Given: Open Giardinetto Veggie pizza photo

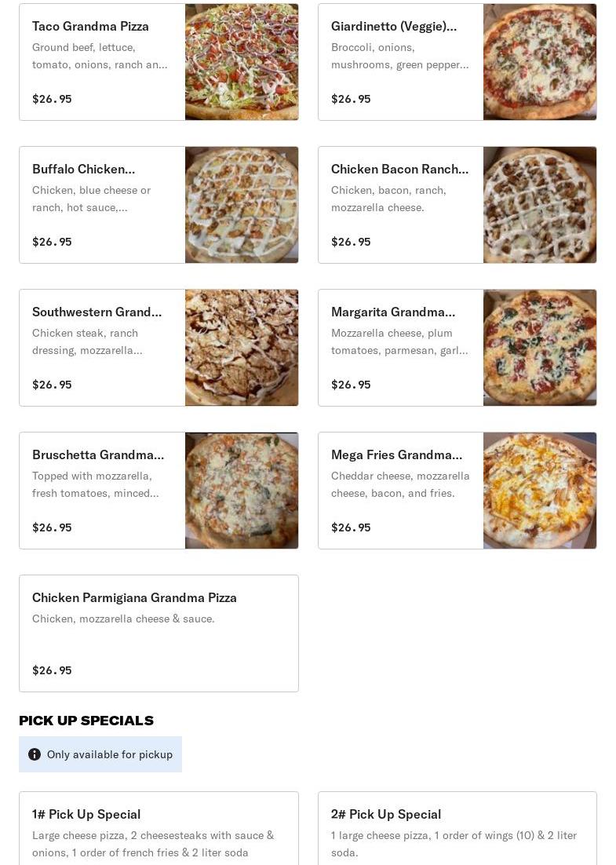Looking at the screenshot, I should [x=540, y=62].
